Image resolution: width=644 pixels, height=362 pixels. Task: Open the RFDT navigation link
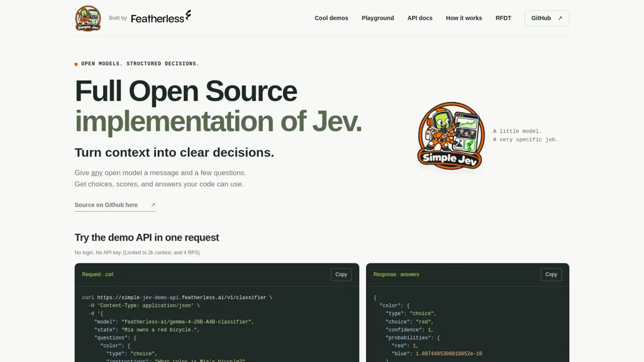point(503,18)
